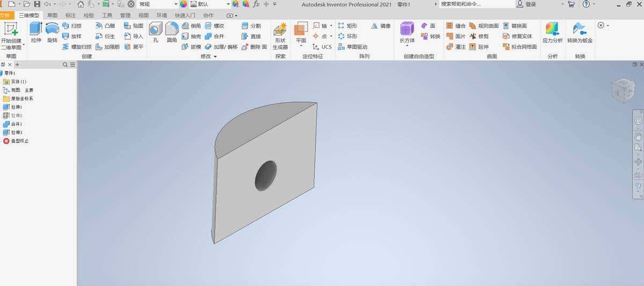Choose the 孔 (Hole) tool
644x286 pixels.
[x=155, y=32]
